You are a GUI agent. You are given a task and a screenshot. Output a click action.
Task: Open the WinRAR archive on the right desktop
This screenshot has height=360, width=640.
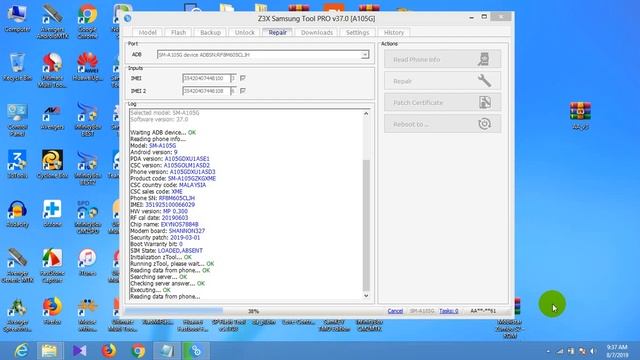(x=580, y=116)
